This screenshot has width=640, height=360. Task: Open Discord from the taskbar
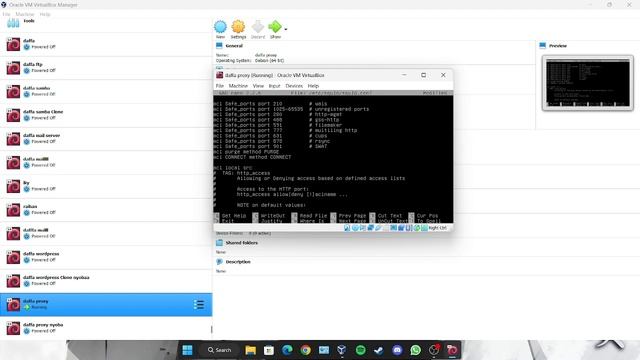[x=397, y=350]
